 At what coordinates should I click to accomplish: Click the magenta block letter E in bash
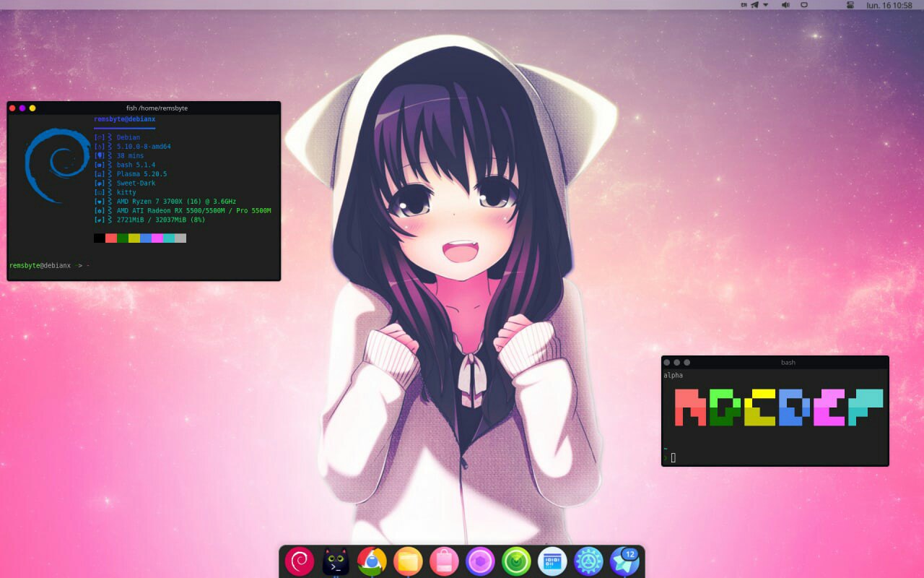pyautogui.click(x=829, y=407)
